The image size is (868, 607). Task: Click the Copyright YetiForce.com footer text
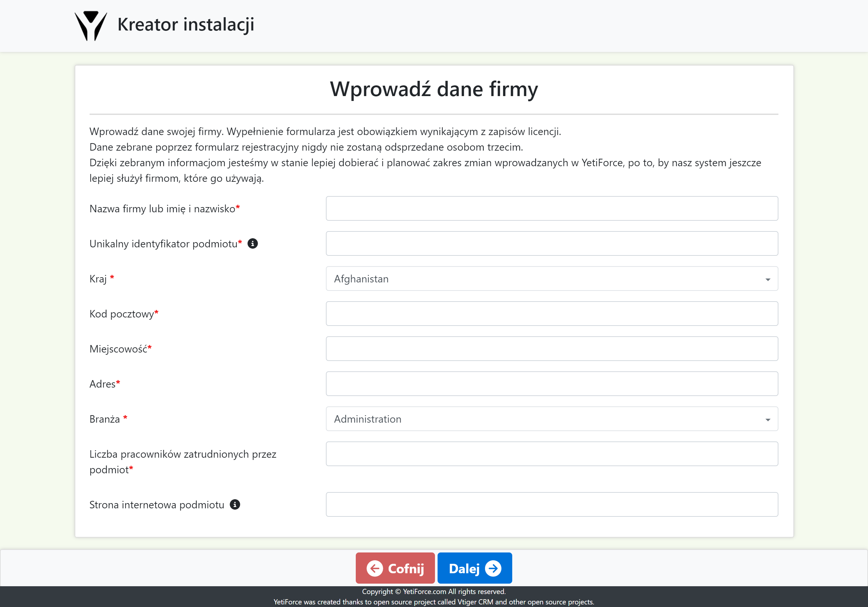pyautogui.click(x=434, y=591)
